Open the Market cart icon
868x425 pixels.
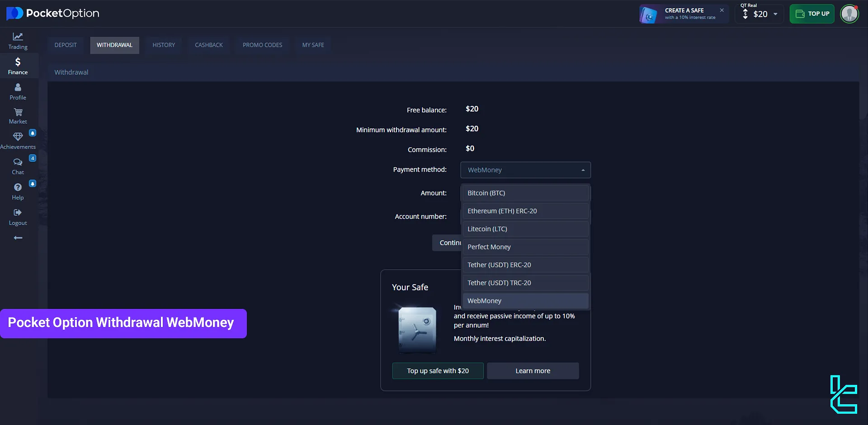(x=18, y=112)
